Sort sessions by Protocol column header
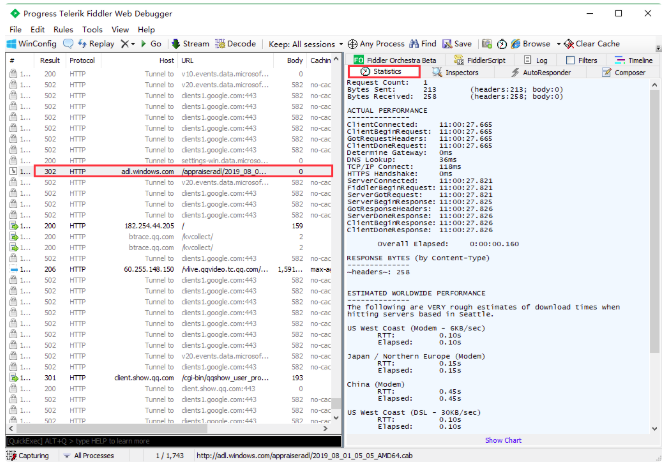Screen dimensions: 666x464 (x=82, y=60)
